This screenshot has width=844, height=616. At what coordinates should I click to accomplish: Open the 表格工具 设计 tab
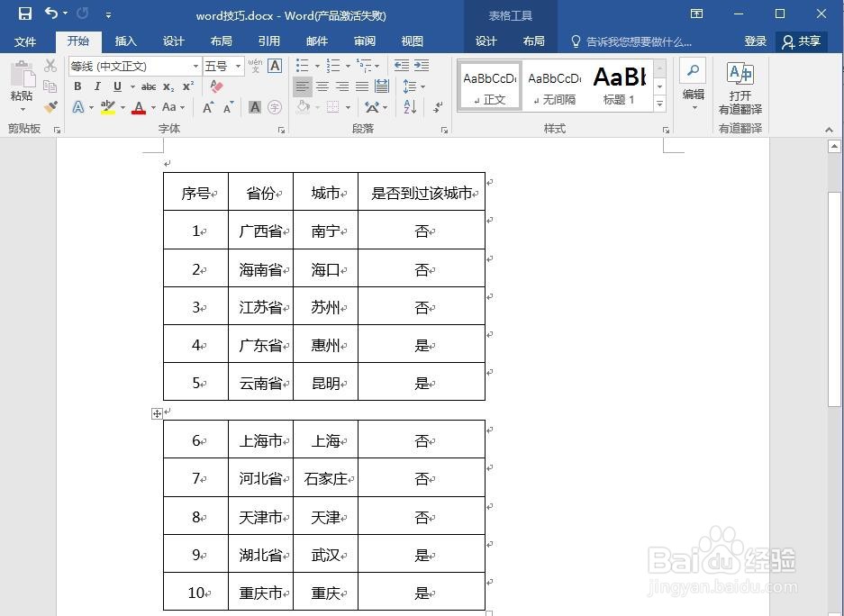(486, 41)
